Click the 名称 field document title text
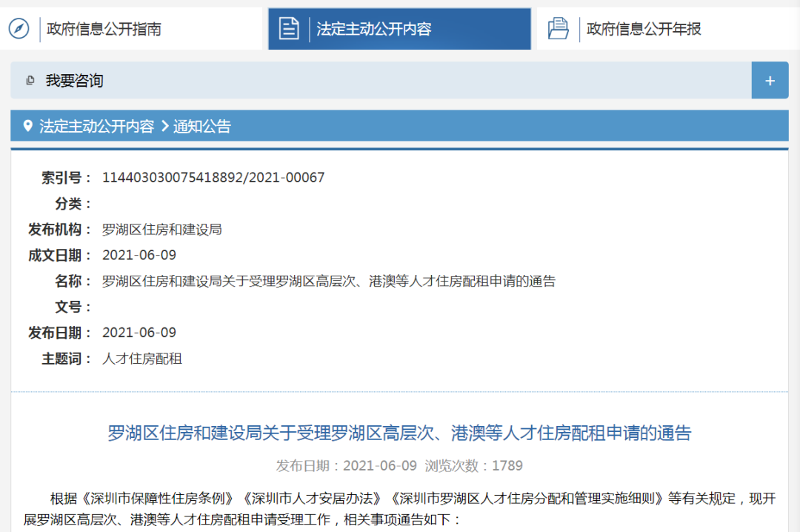This screenshot has width=800, height=532. click(329, 281)
